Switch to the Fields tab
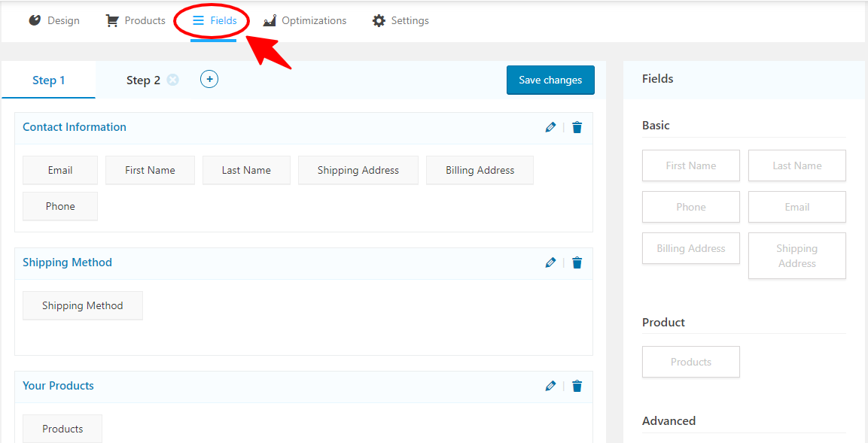 coord(215,21)
